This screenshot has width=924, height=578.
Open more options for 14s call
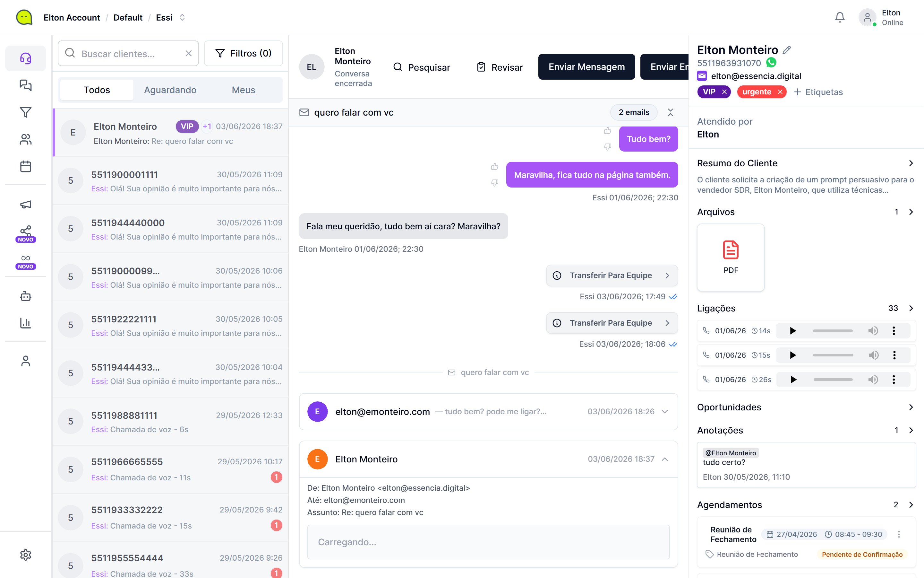[x=894, y=331]
